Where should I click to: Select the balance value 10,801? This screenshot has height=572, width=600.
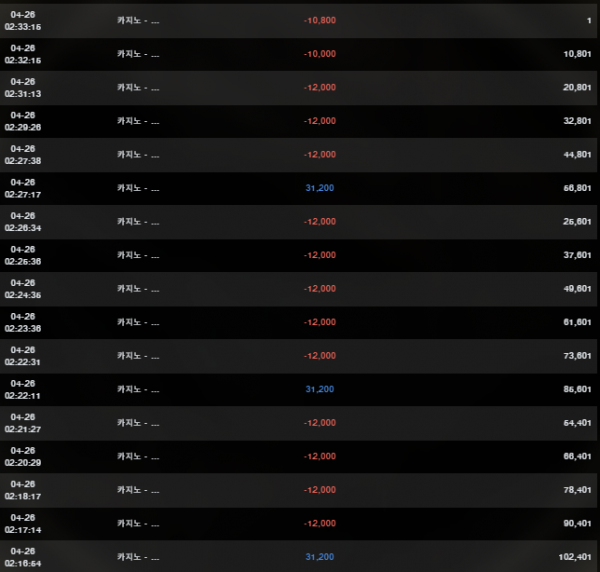(x=577, y=54)
